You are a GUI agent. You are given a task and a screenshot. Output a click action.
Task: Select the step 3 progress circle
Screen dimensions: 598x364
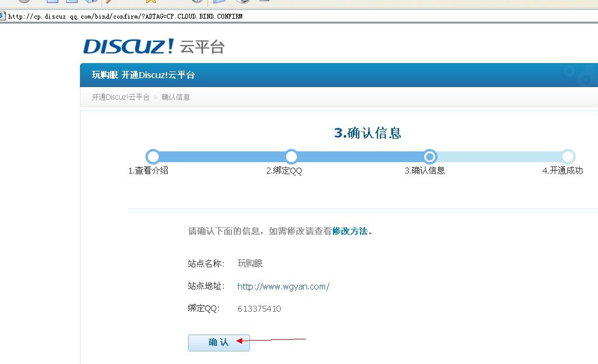coord(430,157)
